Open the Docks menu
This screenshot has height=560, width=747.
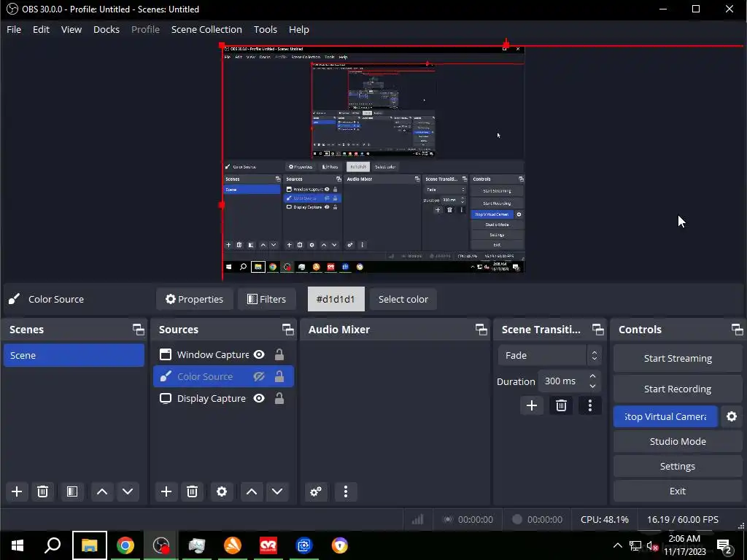tap(107, 29)
